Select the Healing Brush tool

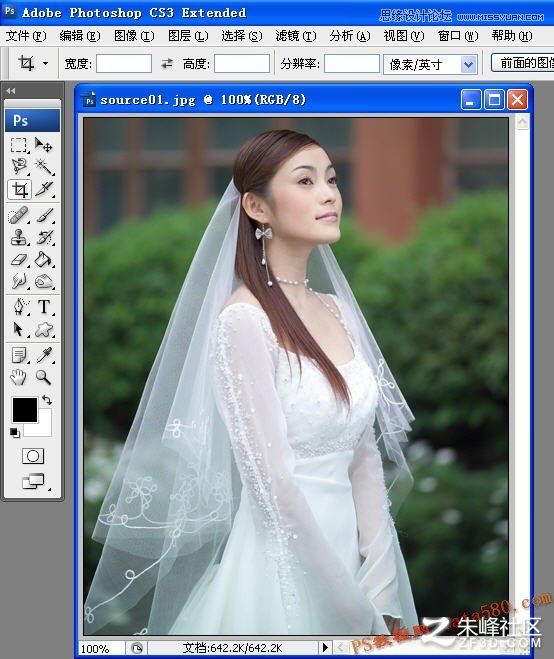(19, 216)
